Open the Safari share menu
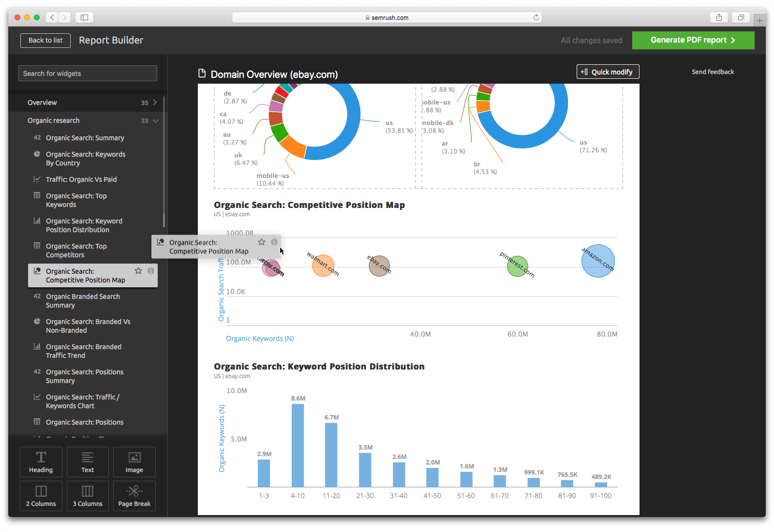 (719, 17)
